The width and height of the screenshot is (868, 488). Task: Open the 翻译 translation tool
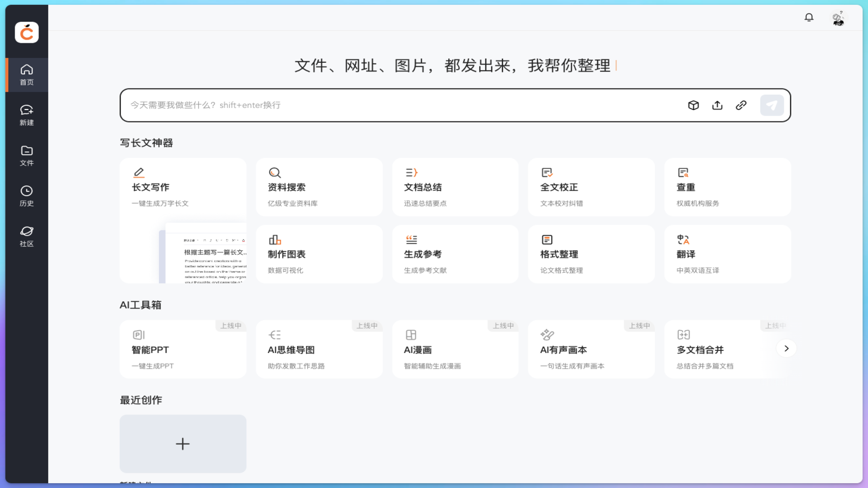click(x=727, y=254)
